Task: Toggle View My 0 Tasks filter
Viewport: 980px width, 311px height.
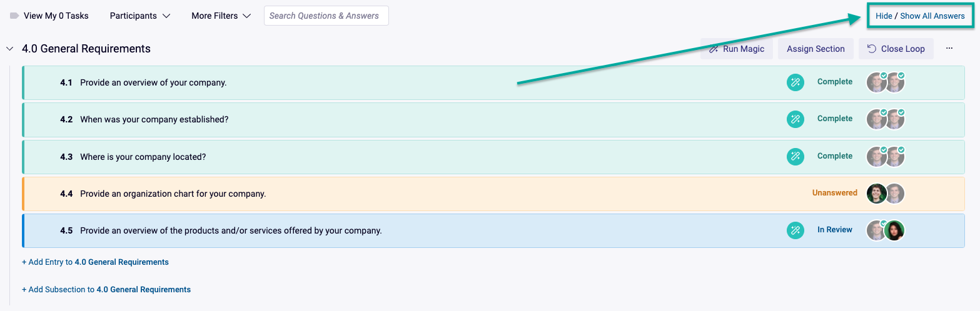Action: click(x=49, y=16)
